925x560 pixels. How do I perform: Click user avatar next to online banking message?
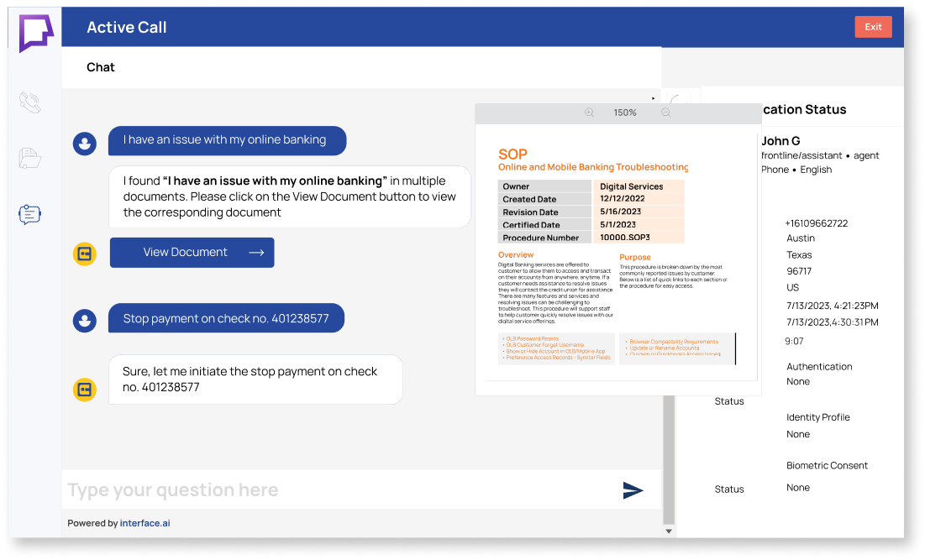(x=84, y=143)
